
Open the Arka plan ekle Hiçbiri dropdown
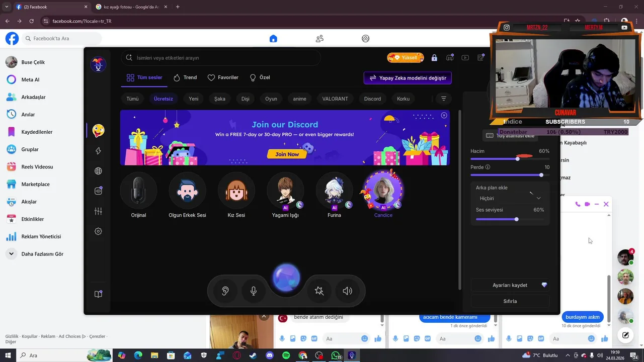click(x=510, y=198)
